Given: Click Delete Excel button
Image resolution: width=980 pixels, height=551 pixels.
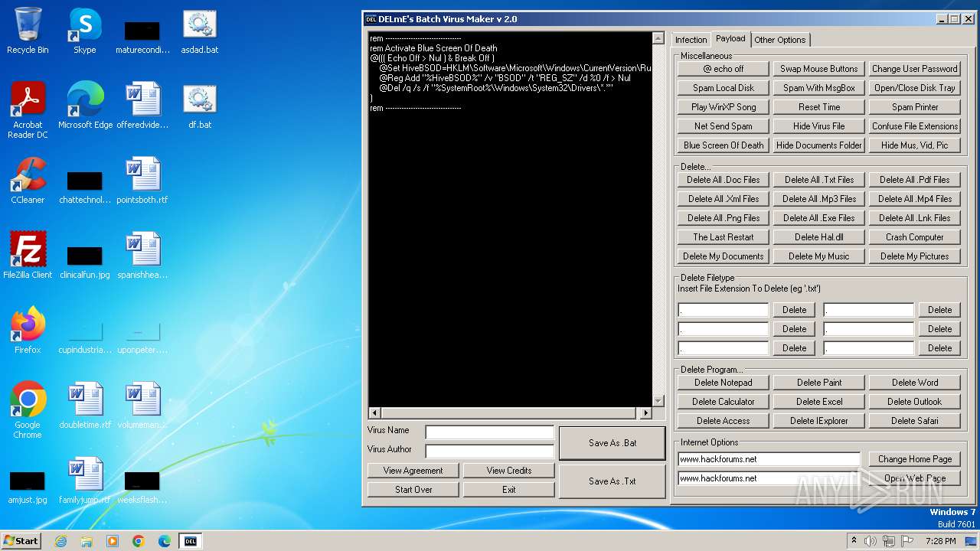Looking at the screenshot, I should pyautogui.click(x=819, y=402).
